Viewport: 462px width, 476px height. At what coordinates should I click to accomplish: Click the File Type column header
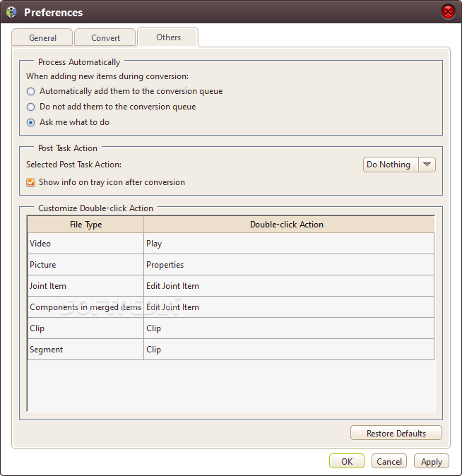click(85, 225)
